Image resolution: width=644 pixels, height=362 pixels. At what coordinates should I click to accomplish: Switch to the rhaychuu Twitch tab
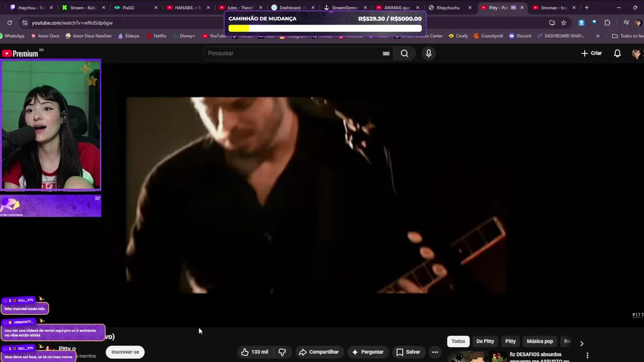[31, 8]
